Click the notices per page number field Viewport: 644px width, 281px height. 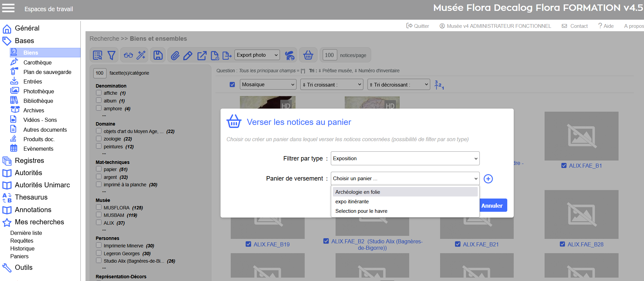coord(329,55)
